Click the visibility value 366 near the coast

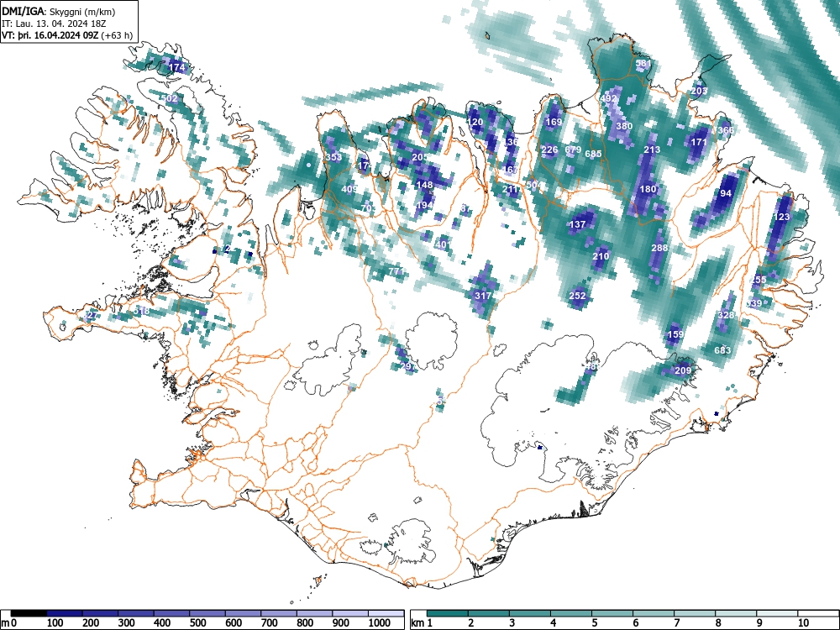point(726,130)
